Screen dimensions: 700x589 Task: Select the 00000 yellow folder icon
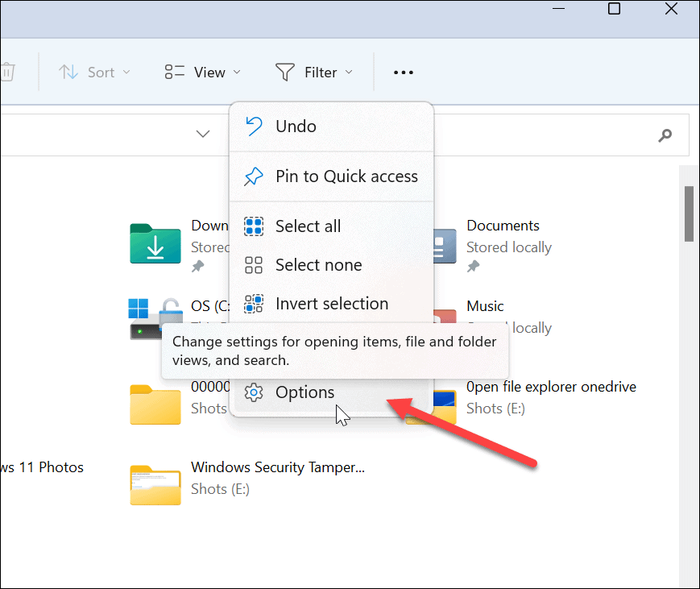point(155,404)
